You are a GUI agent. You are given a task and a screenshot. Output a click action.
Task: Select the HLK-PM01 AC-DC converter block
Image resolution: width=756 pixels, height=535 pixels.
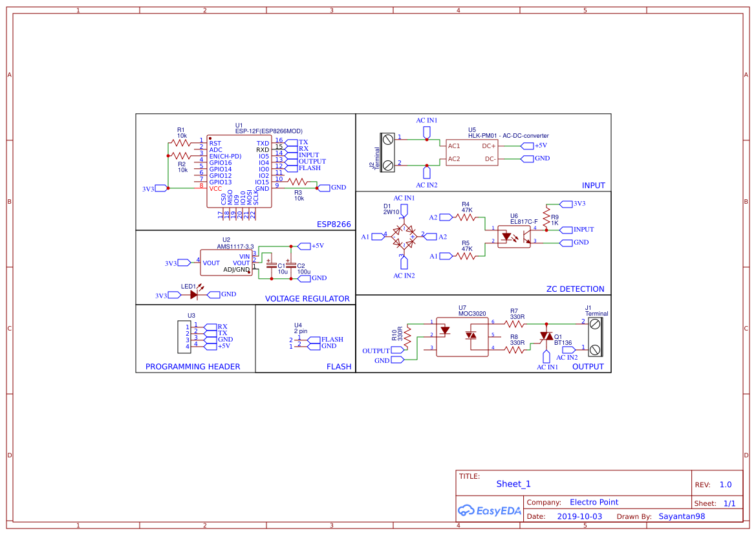471,153
